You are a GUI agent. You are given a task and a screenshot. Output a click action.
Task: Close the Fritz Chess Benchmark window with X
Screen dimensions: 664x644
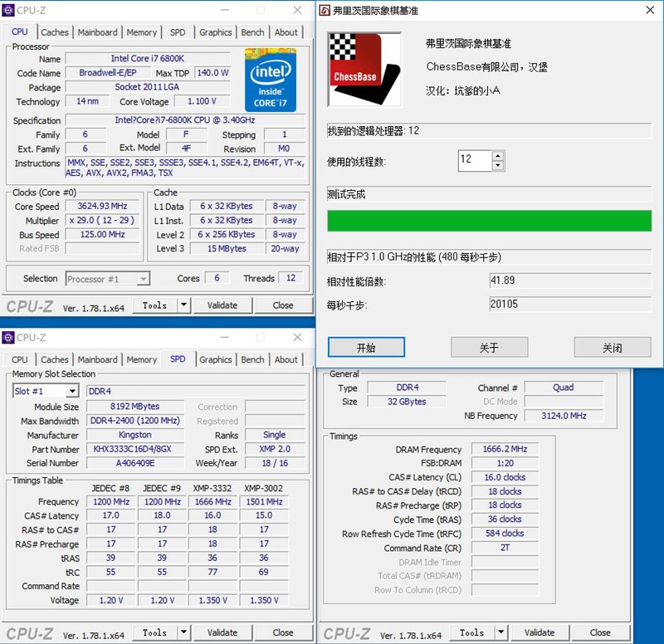click(x=650, y=10)
